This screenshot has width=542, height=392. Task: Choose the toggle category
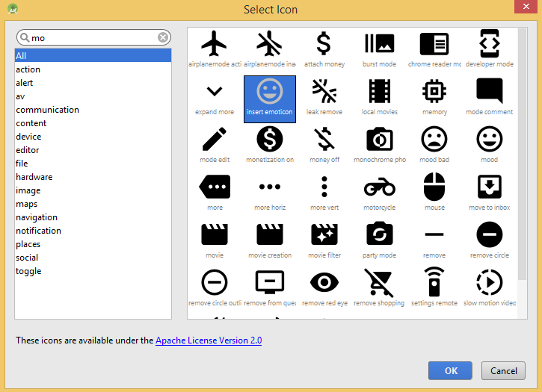coord(93,271)
